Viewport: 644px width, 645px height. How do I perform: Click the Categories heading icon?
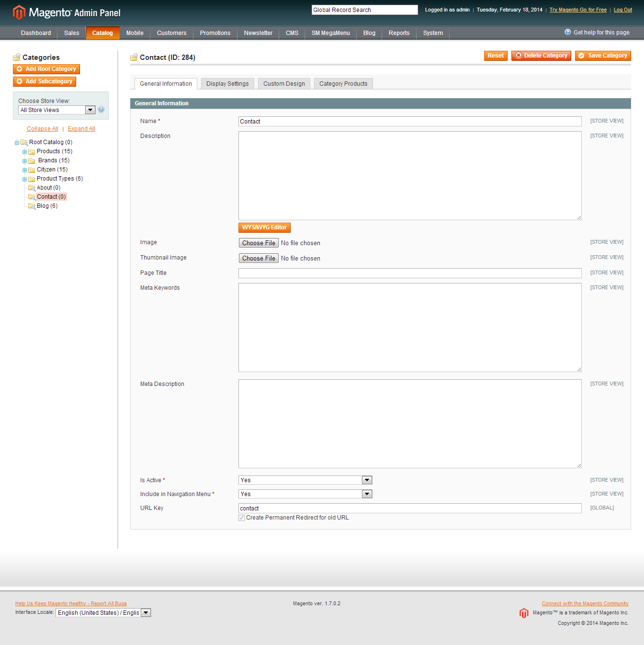17,57
